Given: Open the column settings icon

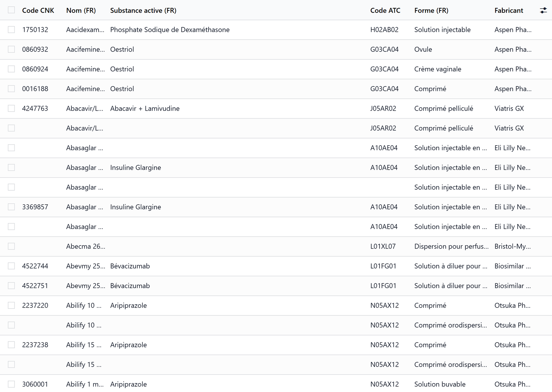Looking at the screenshot, I should (x=543, y=10).
